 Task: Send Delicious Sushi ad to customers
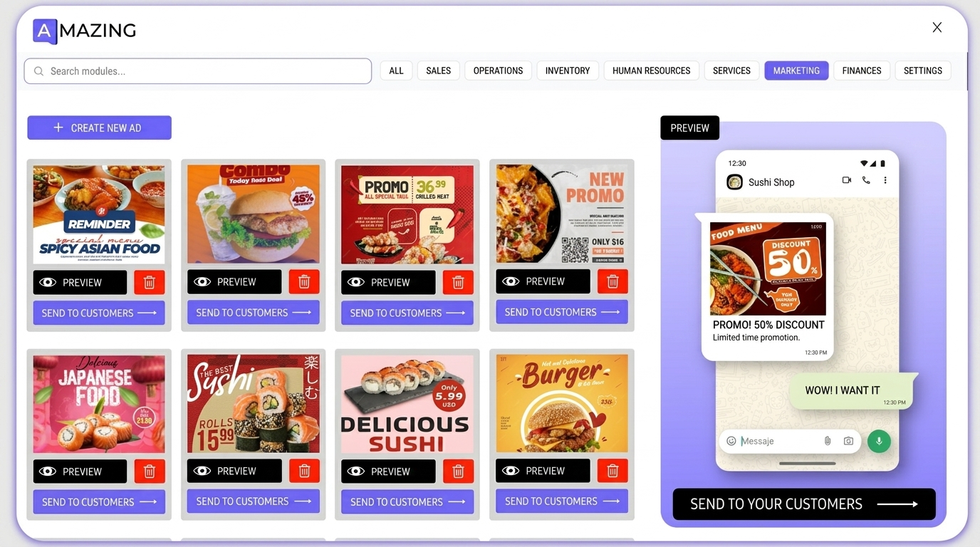(407, 502)
